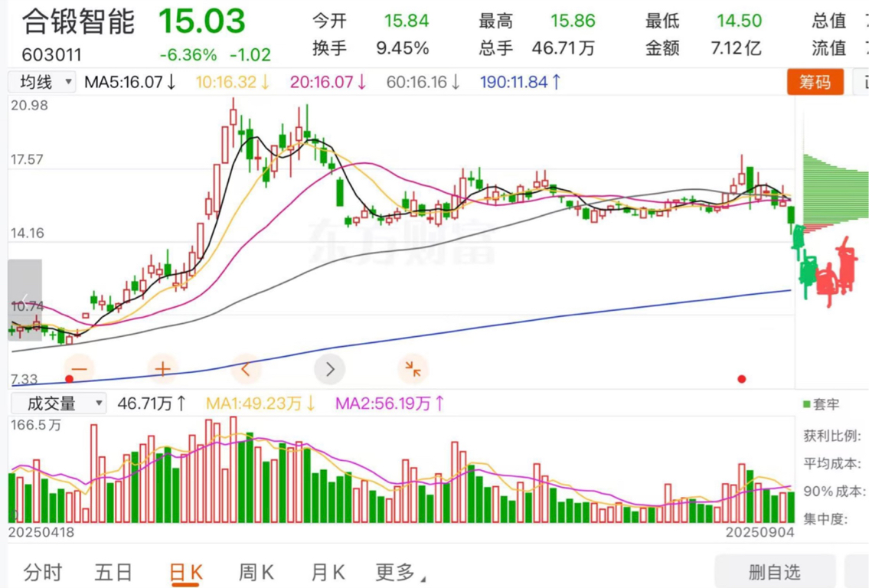Click the 集中度 label
Image resolution: width=869 pixels, height=588 pixels.
[x=826, y=519]
